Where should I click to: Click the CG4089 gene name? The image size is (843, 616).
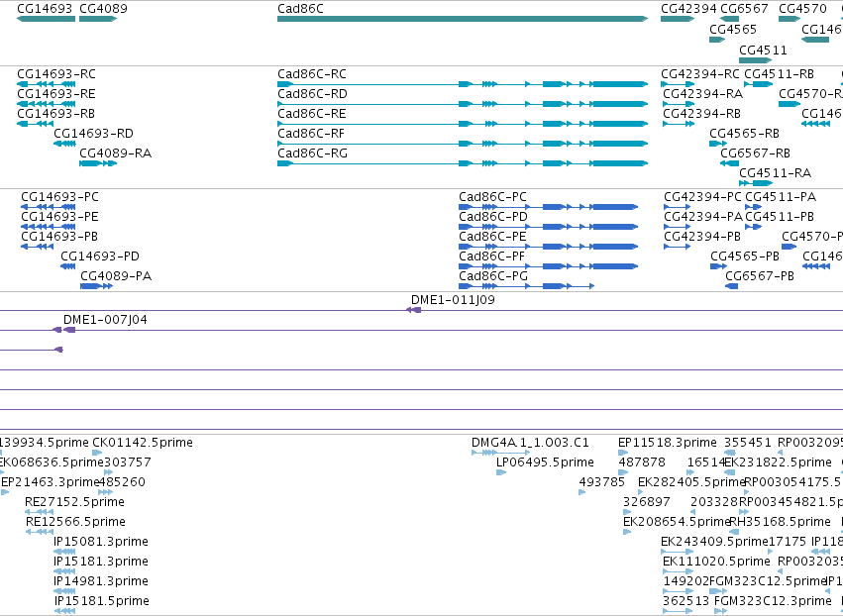click(103, 9)
